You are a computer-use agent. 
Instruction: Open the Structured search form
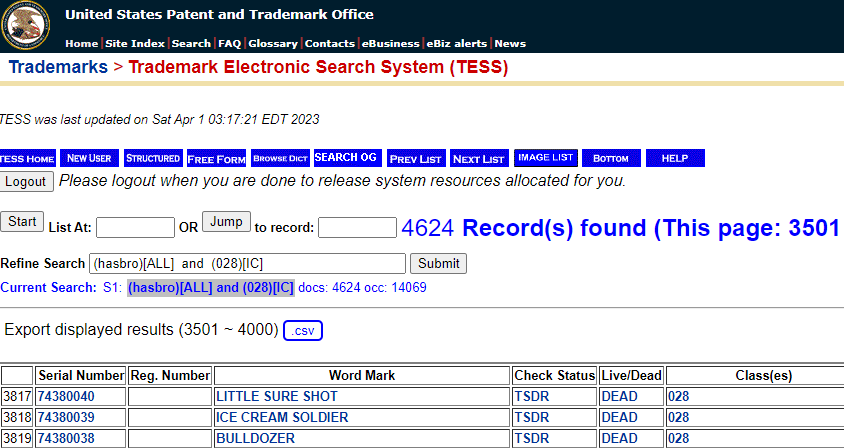click(153, 158)
